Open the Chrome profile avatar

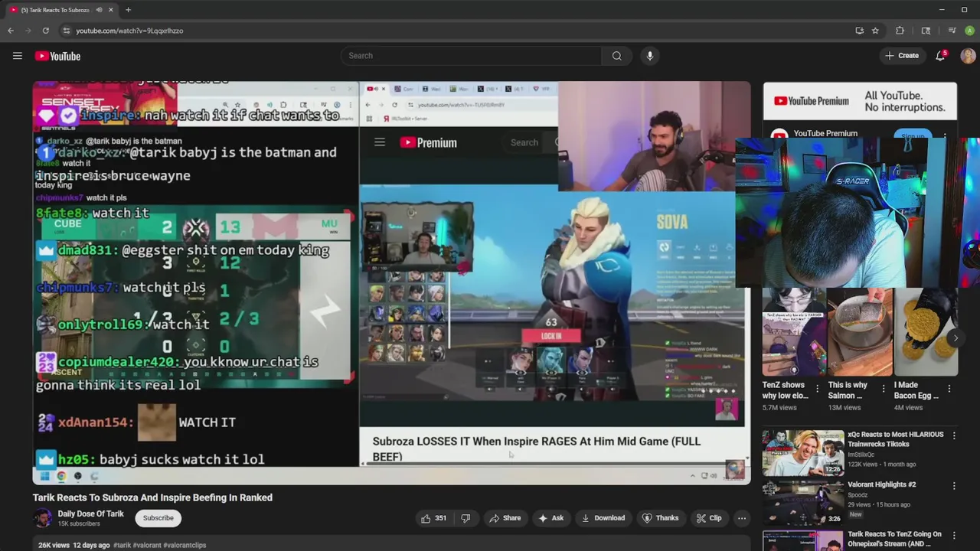[x=969, y=31]
